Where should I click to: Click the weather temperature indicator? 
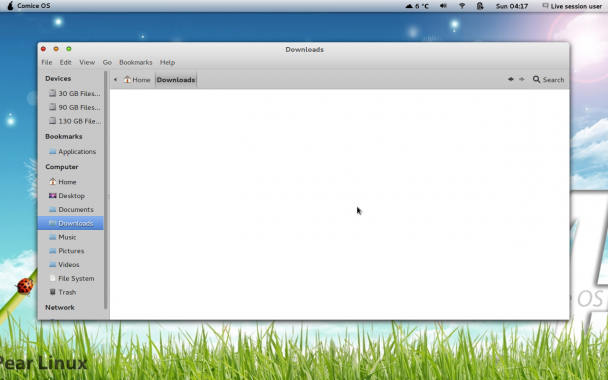(417, 6)
